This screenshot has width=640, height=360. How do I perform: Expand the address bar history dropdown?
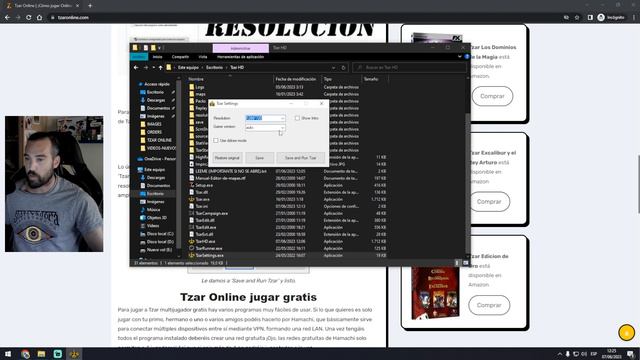coord(333,68)
